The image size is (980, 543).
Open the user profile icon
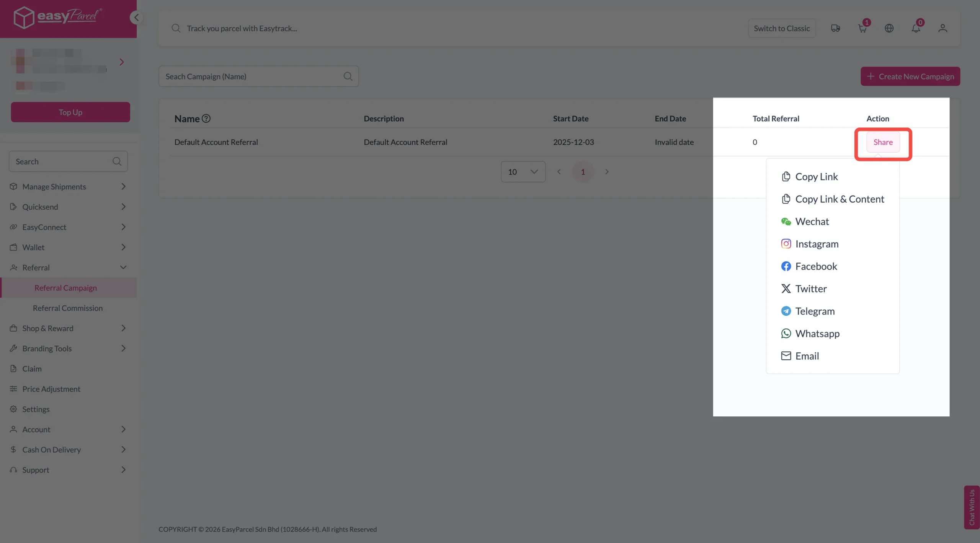(x=942, y=28)
